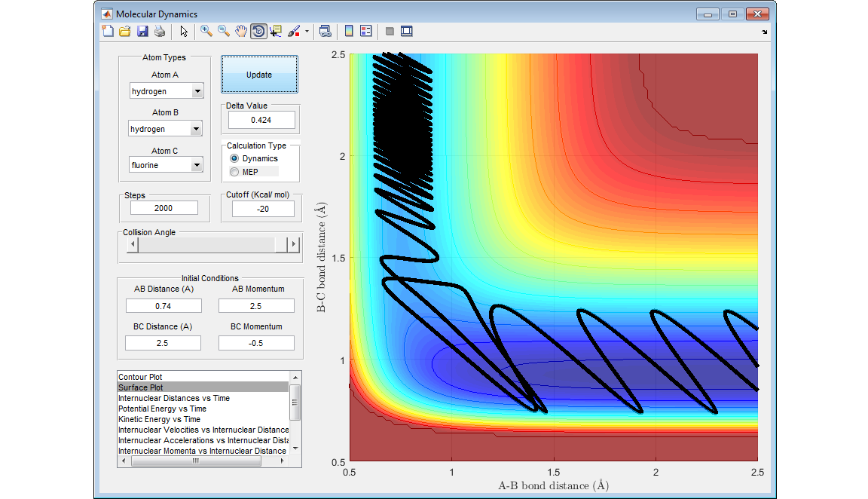Open a file with the folder icon
The image size is (868, 499).
tap(125, 31)
